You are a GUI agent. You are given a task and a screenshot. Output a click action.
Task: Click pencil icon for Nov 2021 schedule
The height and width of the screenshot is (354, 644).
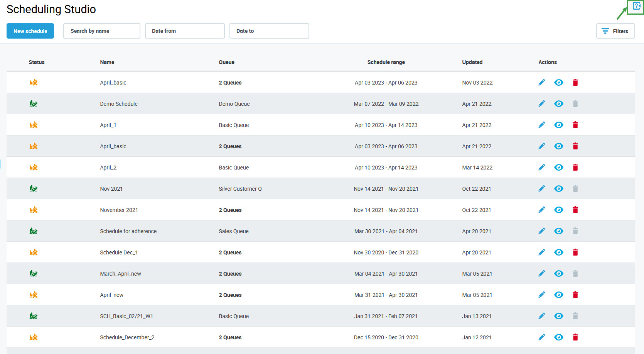(542, 188)
